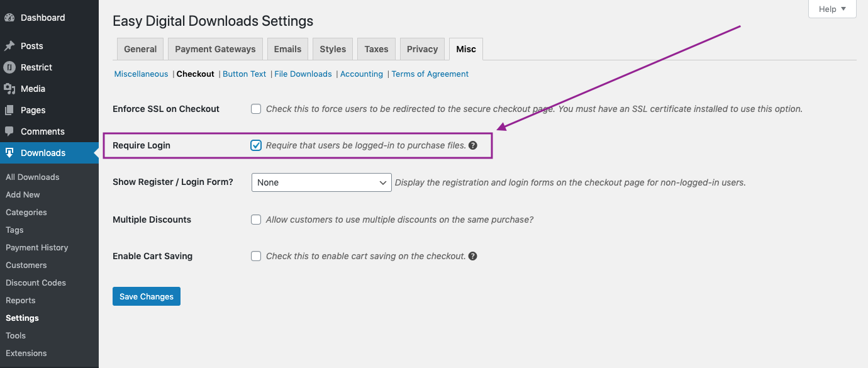Viewport: 868px width, 368px height.
Task: Enable the Enforce SSL on Checkout checkbox
Action: (256, 109)
